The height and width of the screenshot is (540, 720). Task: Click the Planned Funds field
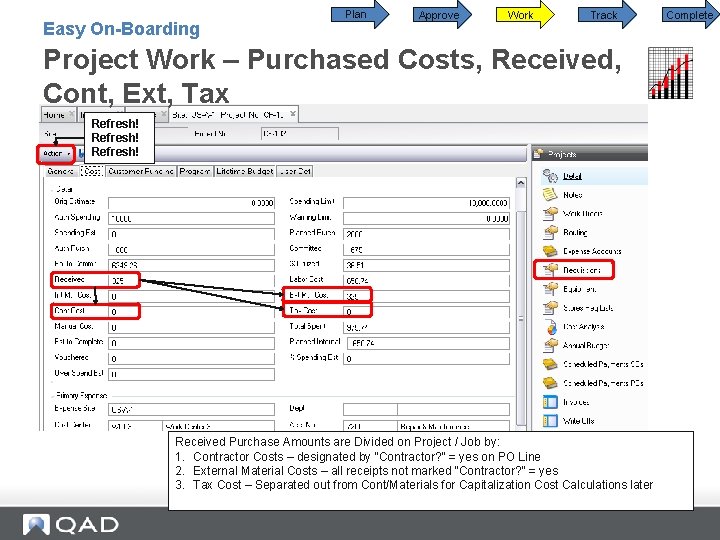(x=426, y=234)
